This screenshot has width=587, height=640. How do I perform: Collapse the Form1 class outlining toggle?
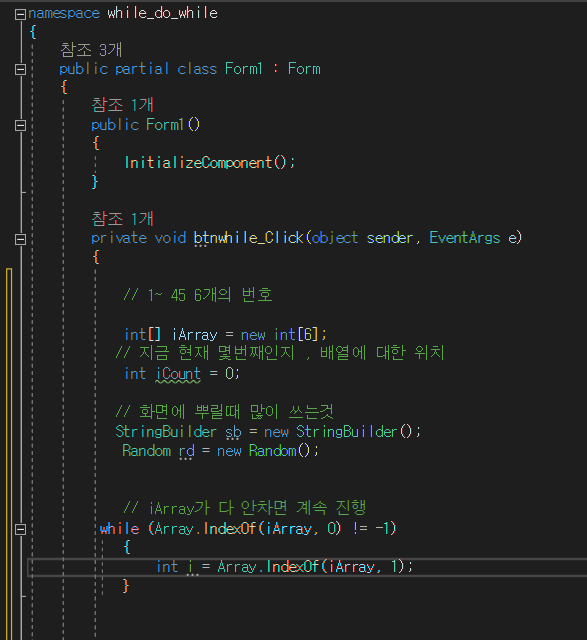20,69
